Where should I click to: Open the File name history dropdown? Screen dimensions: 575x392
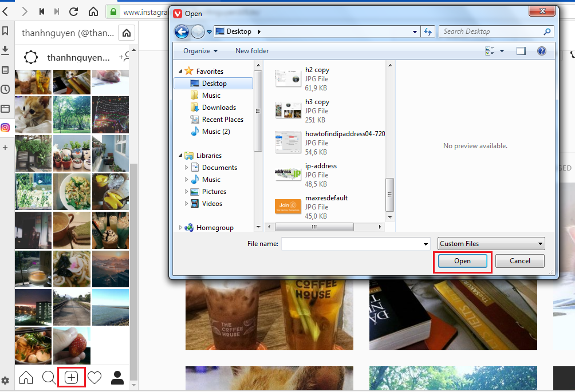click(426, 244)
